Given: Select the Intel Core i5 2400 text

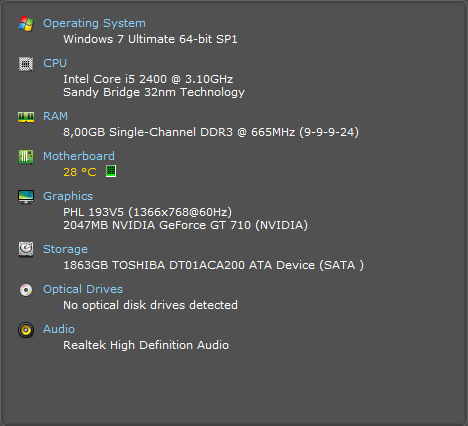Looking at the screenshot, I should 115,79.
